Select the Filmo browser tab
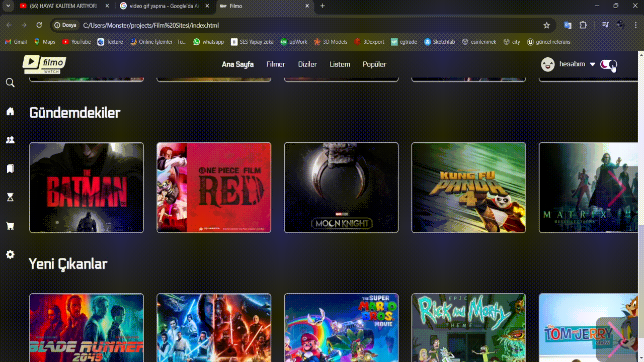 [265, 6]
